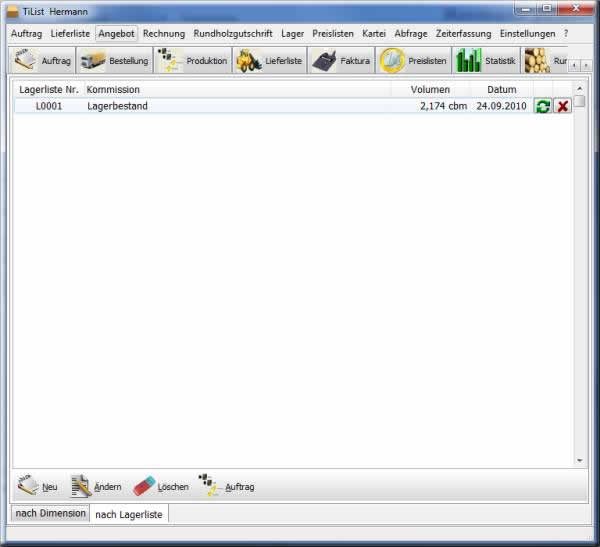Open the Produktion toolbar button
The height and width of the screenshot is (547, 600).
pyautogui.click(x=192, y=60)
